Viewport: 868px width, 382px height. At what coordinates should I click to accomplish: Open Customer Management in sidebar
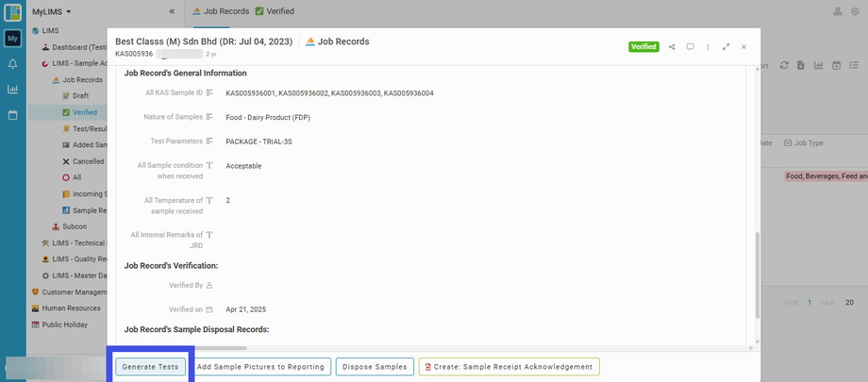coord(69,291)
